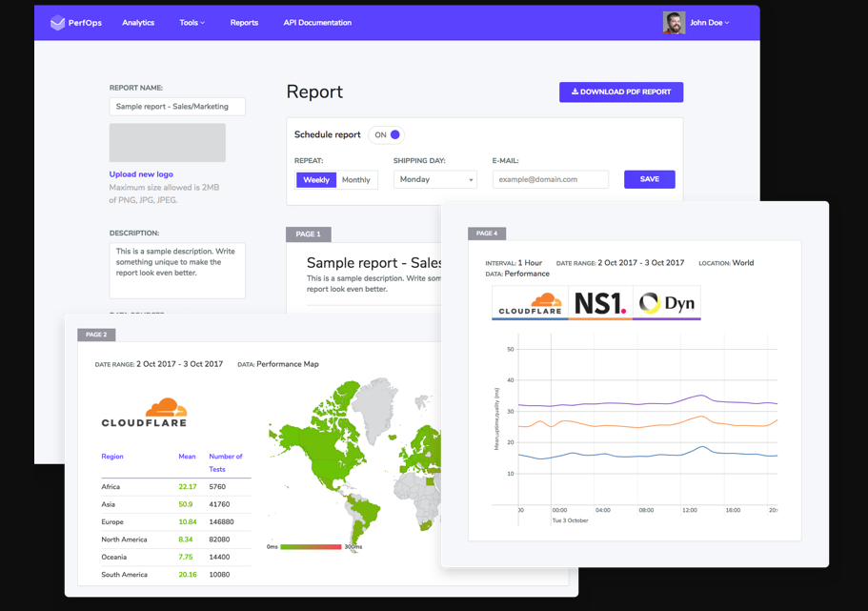Click the Africa row in region table
The height and width of the screenshot is (611, 868).
coord(176,486)
